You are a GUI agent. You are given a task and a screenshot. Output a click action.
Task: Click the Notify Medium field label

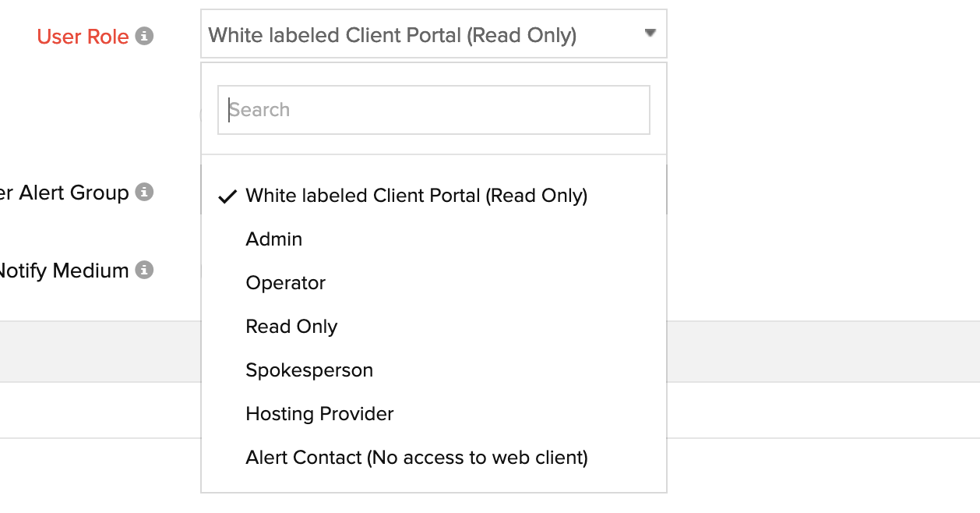click(64, 271)
